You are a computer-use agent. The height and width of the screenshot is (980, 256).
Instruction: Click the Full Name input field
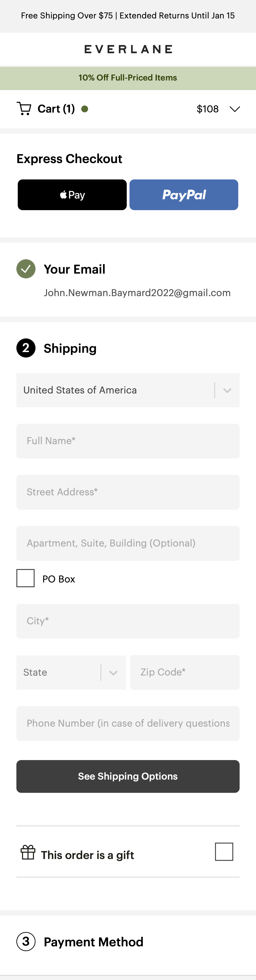click(128, 441)
